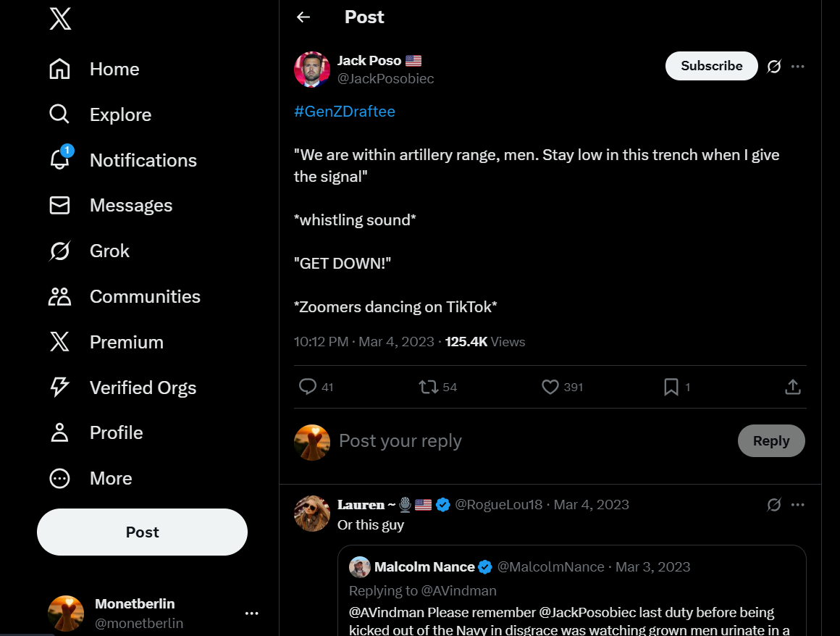Click the Grok icon beside Subscribe
Viewport: 840px width, 636px height.
[x=774, y=67]
